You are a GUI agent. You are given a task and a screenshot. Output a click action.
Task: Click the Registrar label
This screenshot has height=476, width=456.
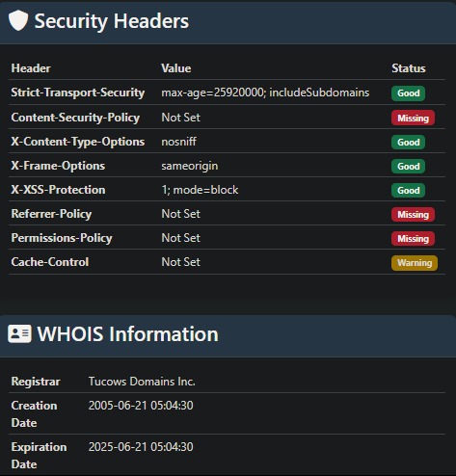[x=36, y=382]
